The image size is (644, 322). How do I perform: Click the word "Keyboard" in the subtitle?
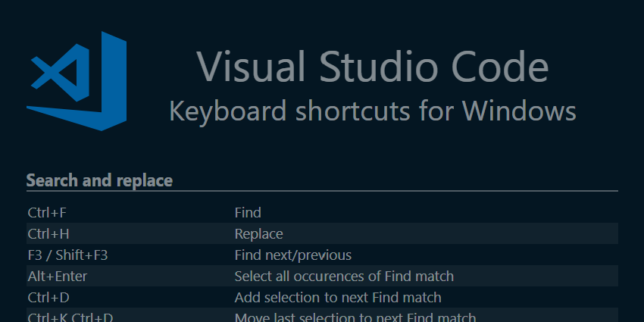[x=228, y=111]
